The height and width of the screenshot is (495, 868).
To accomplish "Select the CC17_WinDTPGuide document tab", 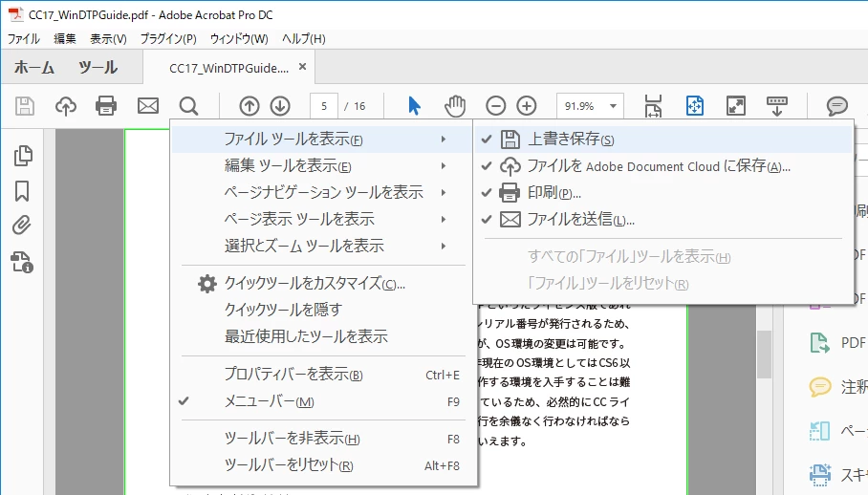I will click(x=229, y=68).
